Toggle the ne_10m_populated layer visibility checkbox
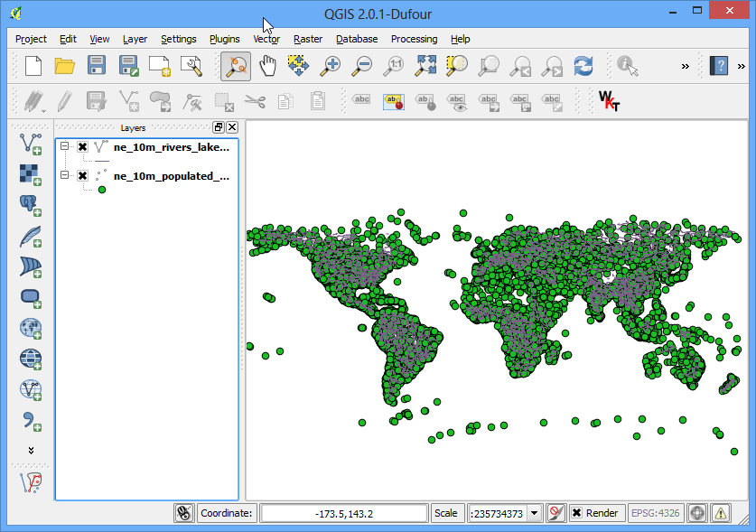Image resolution: width=756 pixels, height=532 pixels. [82, 175]
